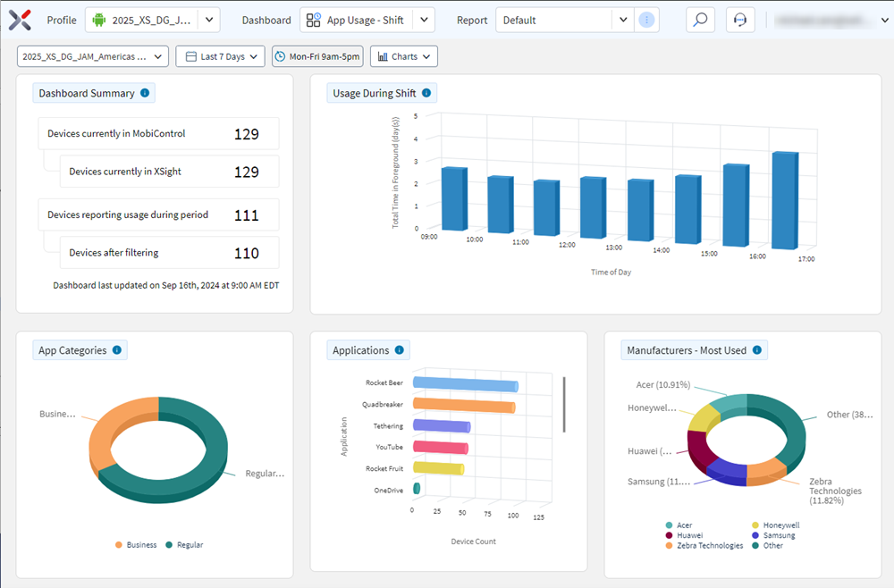Click Applications panel info icon

(x=400, y=350)
